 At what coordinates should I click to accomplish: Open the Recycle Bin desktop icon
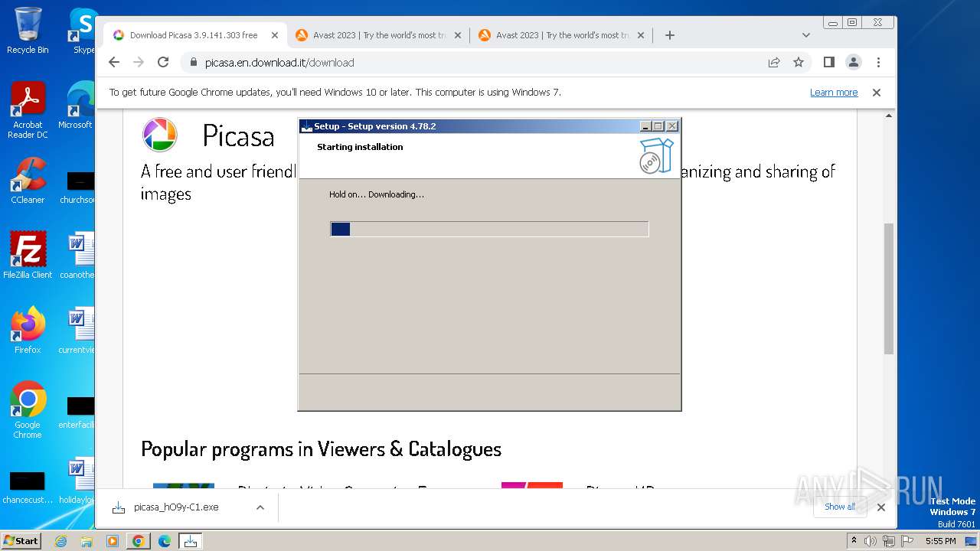28,31
